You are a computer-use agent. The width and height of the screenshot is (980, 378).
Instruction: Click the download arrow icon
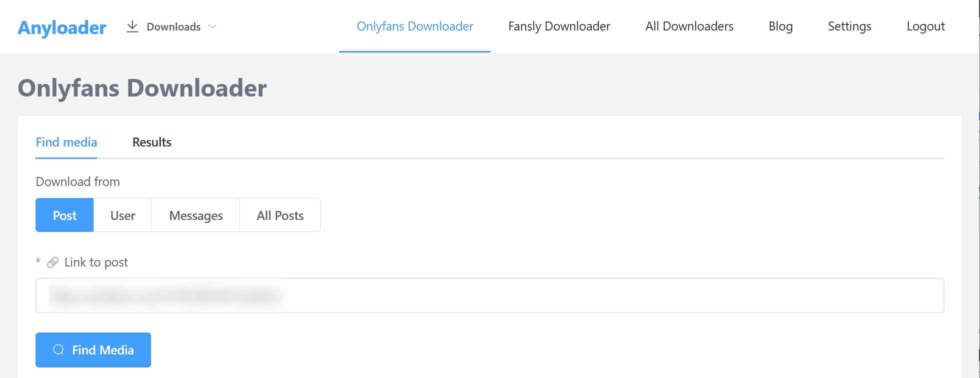[x=132, y=26]
